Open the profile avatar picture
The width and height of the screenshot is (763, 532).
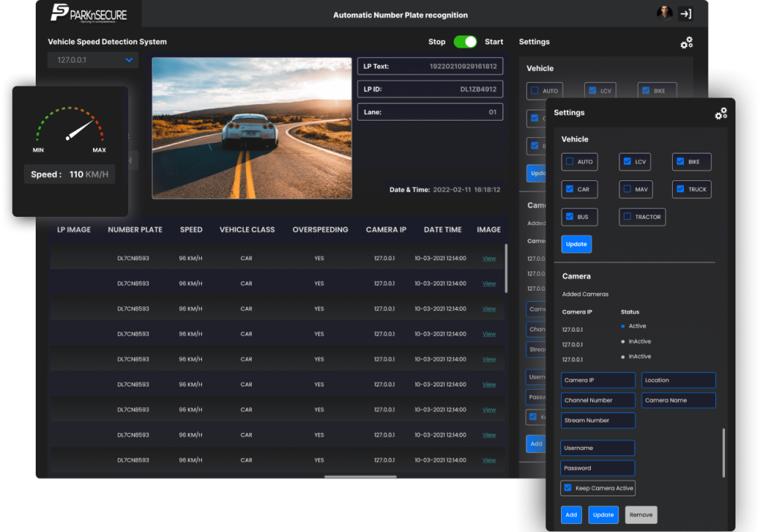(x=664, y=12)
